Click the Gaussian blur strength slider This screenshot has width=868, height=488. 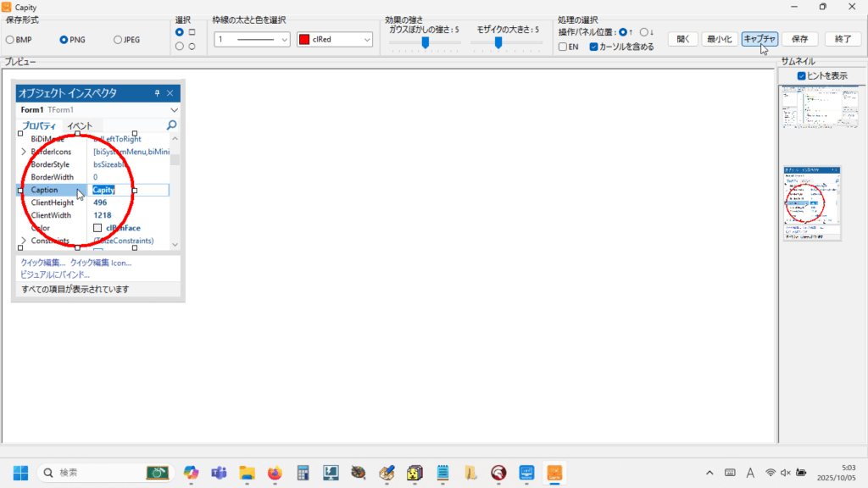(x=425, y=42)
